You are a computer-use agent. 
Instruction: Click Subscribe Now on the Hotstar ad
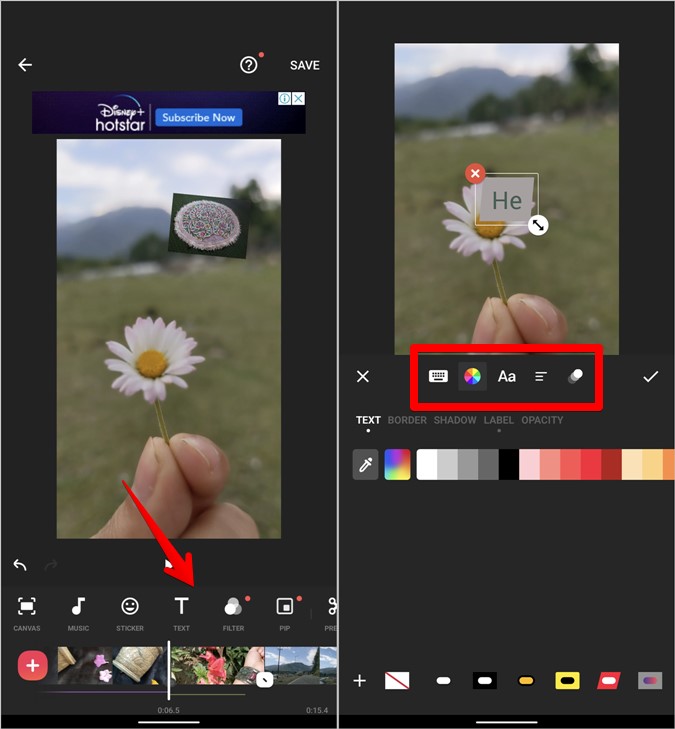click(198, 118)
